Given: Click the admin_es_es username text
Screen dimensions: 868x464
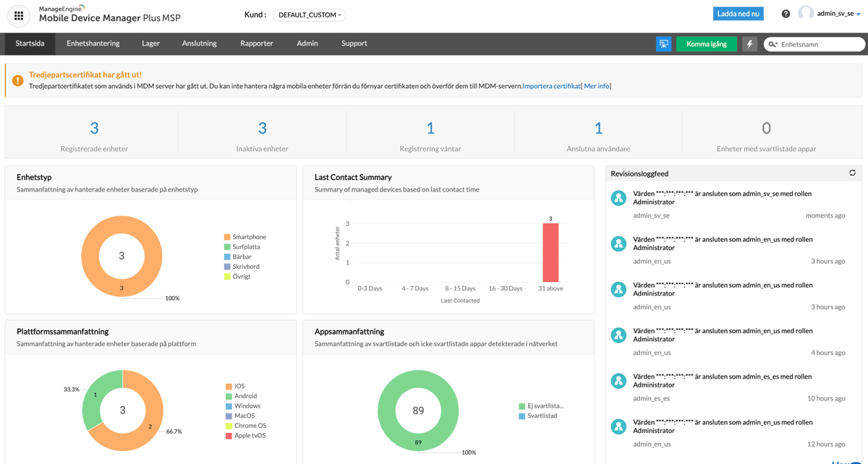Looking at the screenshot, I should point(651,398).
